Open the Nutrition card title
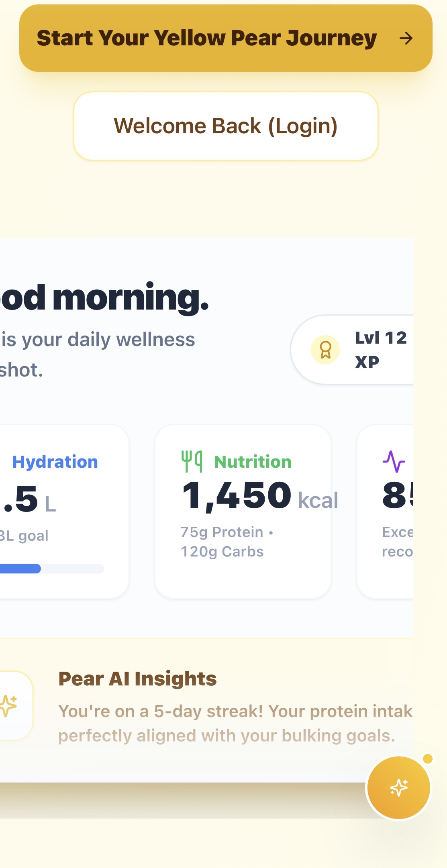The height and width of the screenshot is (868, 447). [x=253, y=462]
